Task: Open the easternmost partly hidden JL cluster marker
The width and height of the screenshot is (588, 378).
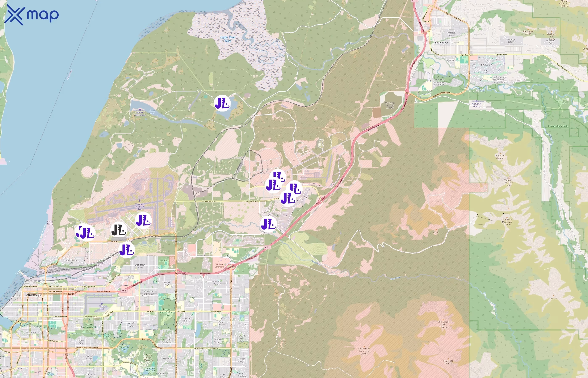Action: [295, 188]
